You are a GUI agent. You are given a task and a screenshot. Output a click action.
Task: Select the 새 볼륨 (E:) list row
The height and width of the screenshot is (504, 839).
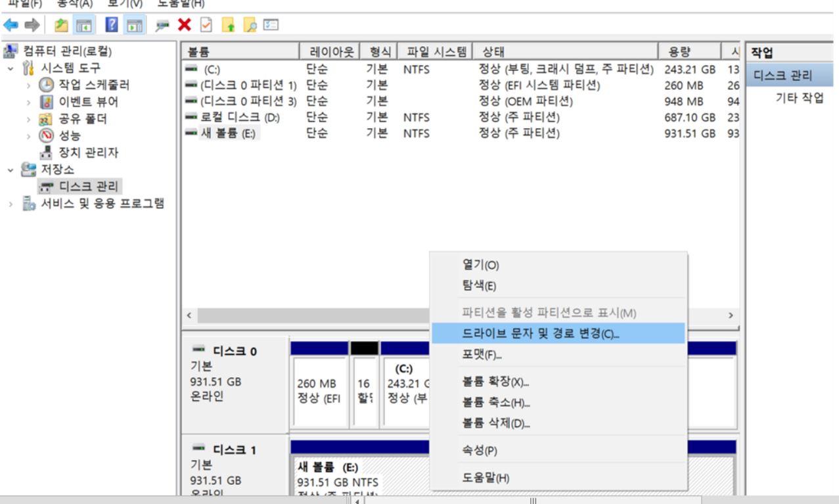pos(460,133)
